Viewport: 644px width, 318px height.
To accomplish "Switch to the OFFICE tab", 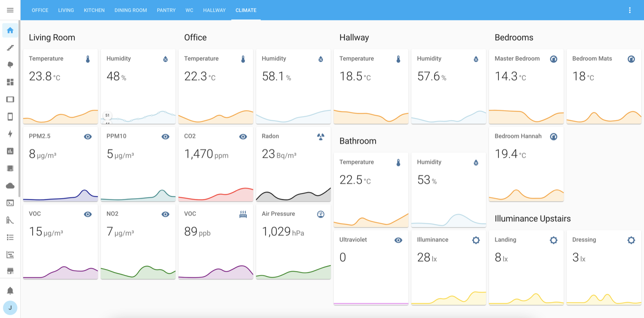I will pos(40,10).
